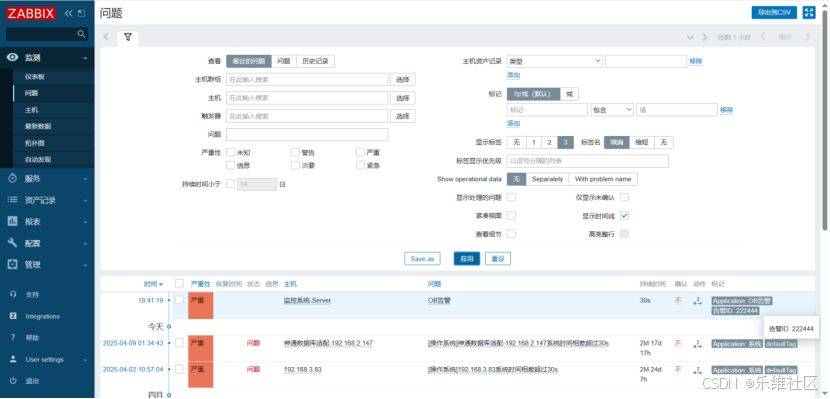
Task: Click the Integrations Z icon
Action: [13, 316]
